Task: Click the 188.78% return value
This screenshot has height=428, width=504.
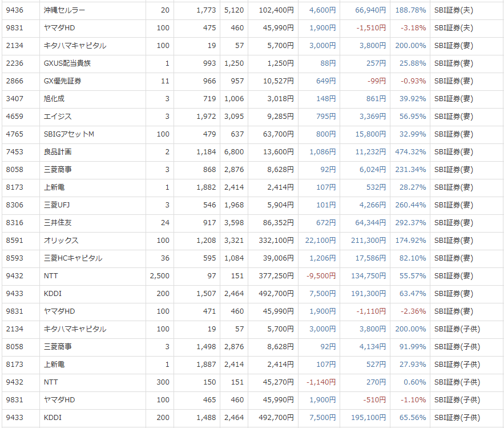Action: point(410,10)
